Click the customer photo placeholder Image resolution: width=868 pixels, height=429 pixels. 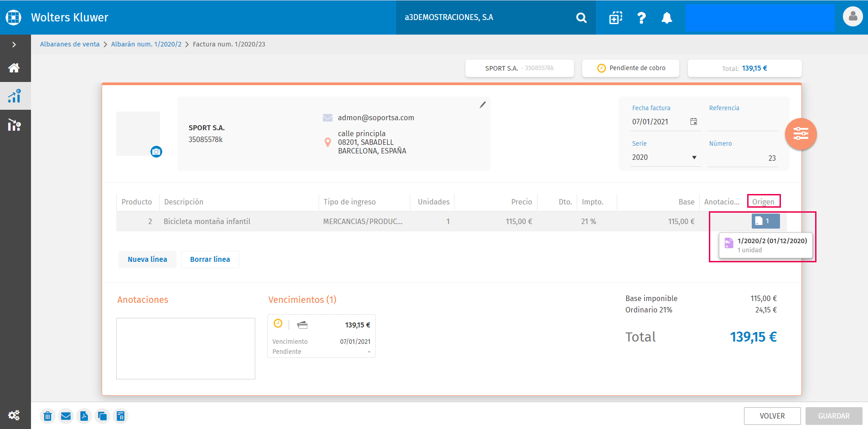coord(138,133)
